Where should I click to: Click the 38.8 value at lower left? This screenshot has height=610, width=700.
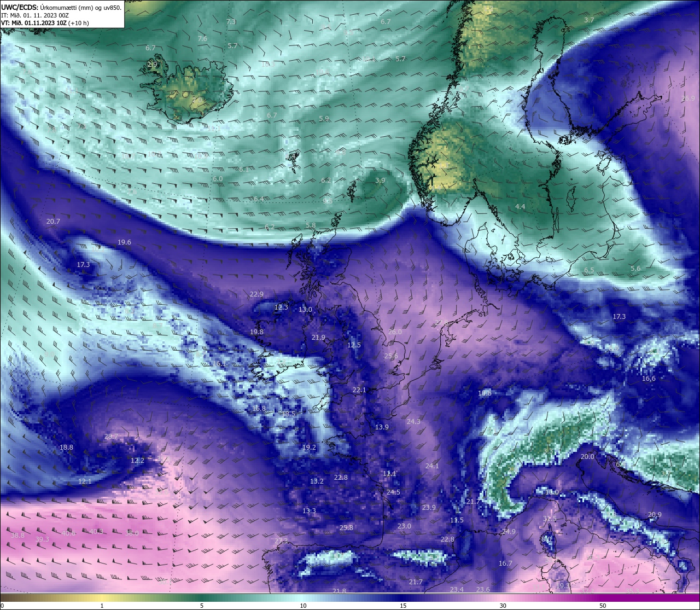[x=17, y=536]
